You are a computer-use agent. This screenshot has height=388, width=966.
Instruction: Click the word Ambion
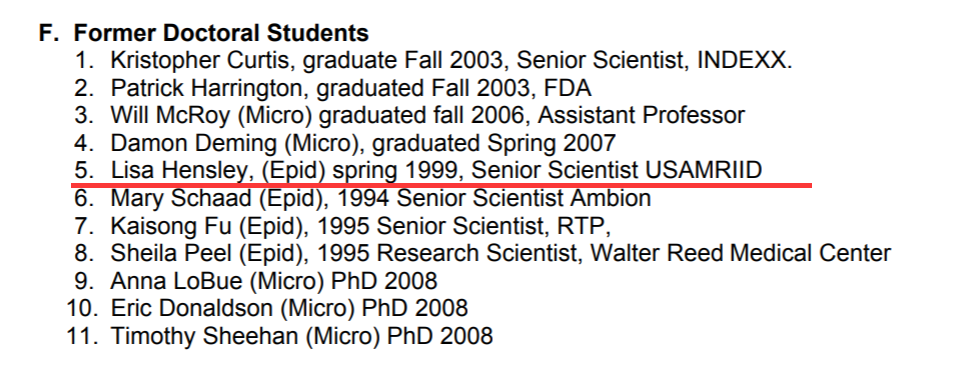(611, 198)
